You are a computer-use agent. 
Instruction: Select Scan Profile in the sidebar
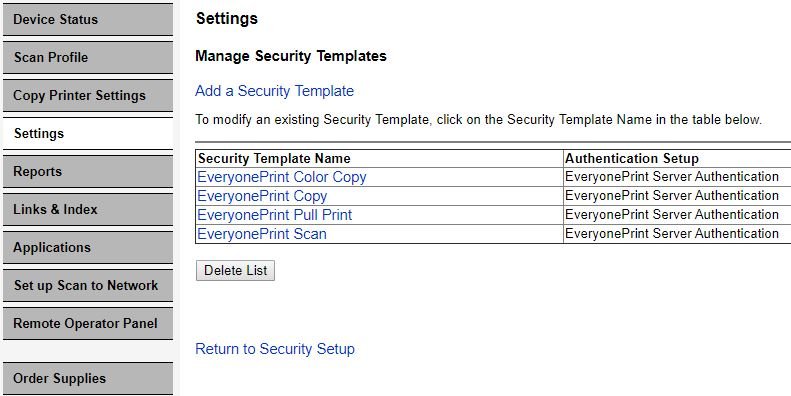(88, 58)
